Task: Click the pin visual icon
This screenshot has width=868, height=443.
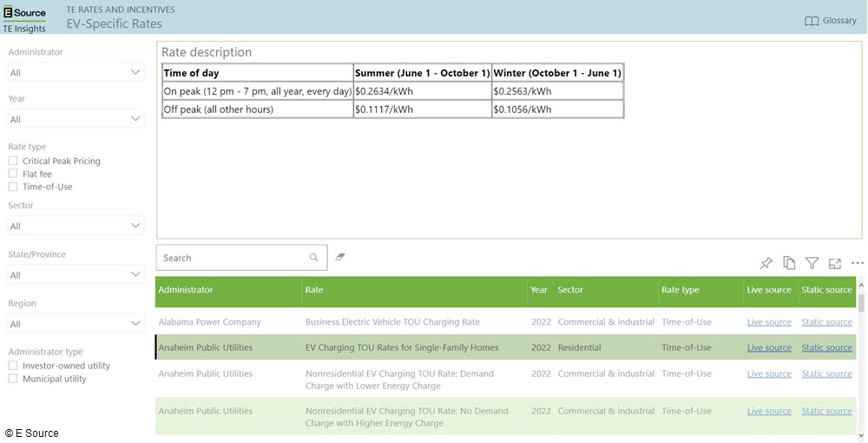Action: 766,263
